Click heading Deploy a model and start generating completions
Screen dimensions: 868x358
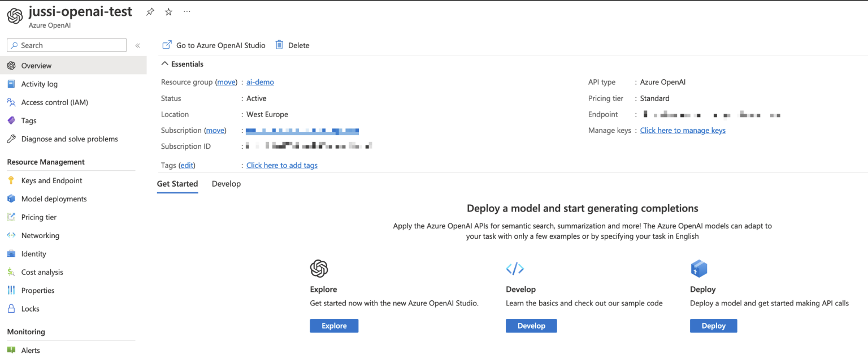pos(583,208)
